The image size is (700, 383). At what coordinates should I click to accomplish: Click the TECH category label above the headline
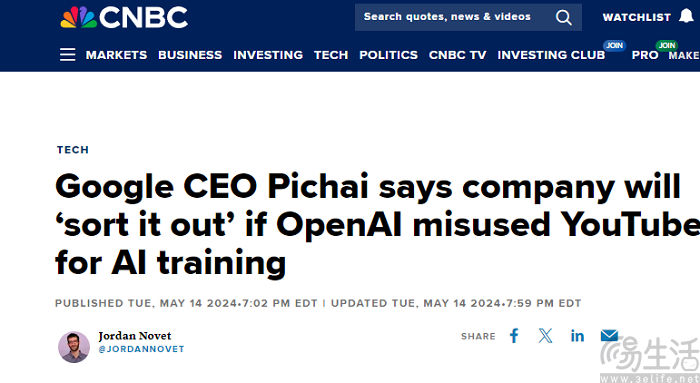coord(73,150)
